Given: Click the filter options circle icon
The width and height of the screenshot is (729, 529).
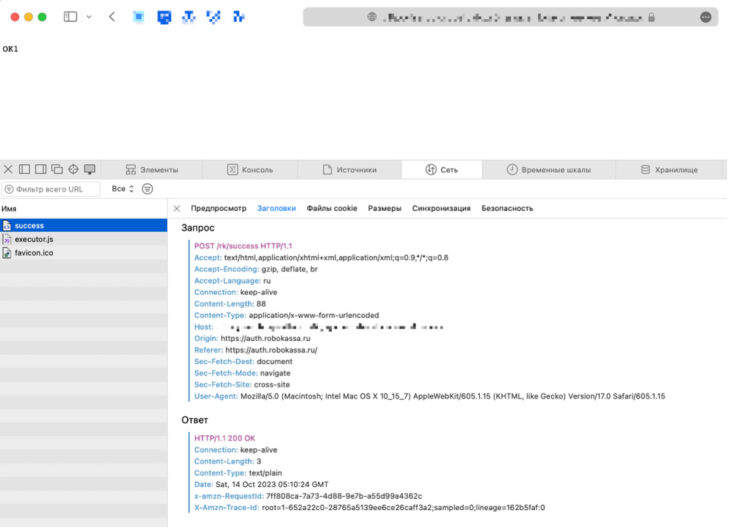Looking at the screenshot, I should pos(148,189).
